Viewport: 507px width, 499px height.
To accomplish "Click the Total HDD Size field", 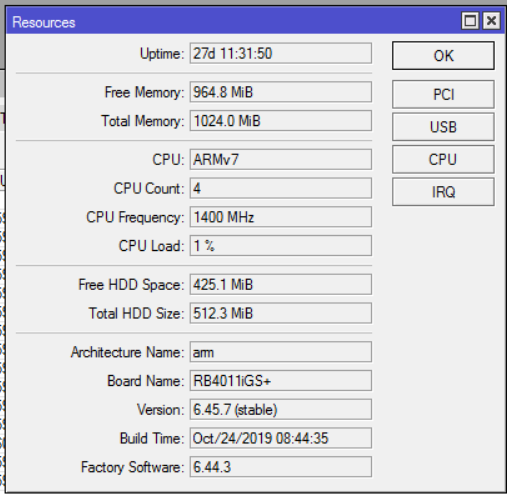I will (x=281, y=313).
